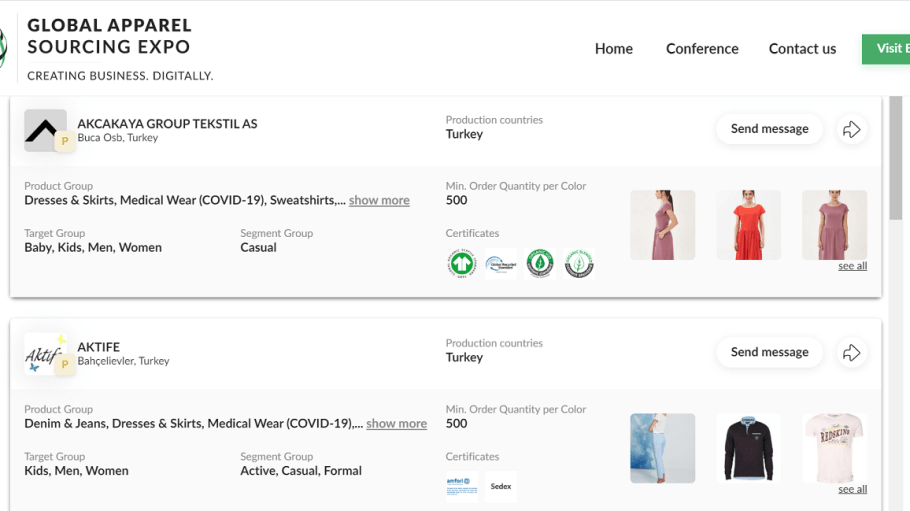Select Akcakaya's 'Casual' segment group value
This screenshot has height=511, width=910.
[x=258, y=248]
